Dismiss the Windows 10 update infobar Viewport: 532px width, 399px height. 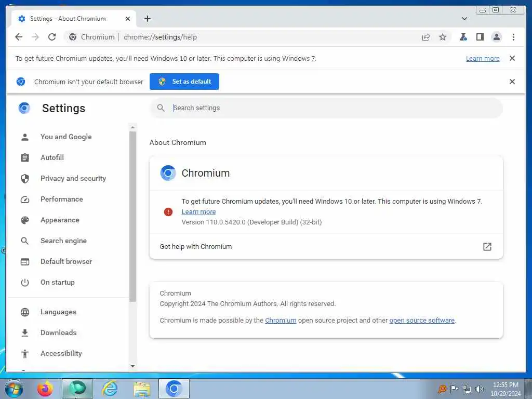click(512, 58)
